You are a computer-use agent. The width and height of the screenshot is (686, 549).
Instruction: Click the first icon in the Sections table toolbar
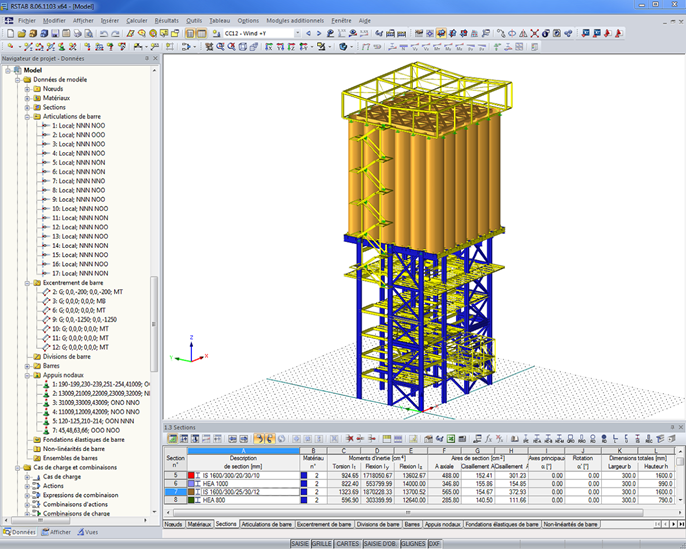[x=171, y=438]
